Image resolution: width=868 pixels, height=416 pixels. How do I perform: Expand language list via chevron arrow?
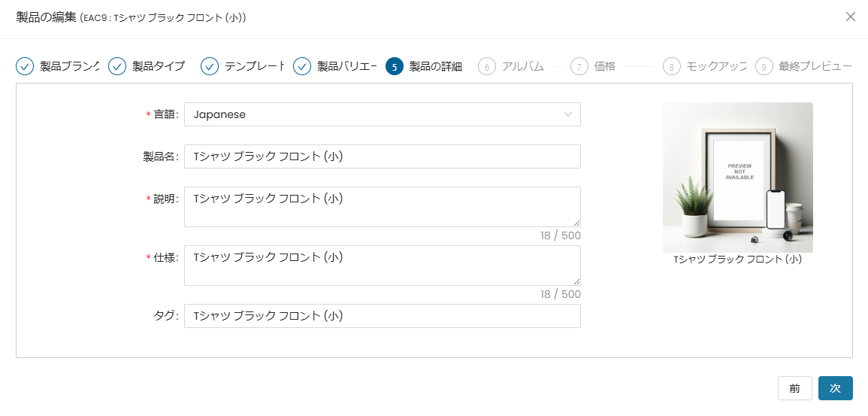[568, 114]
